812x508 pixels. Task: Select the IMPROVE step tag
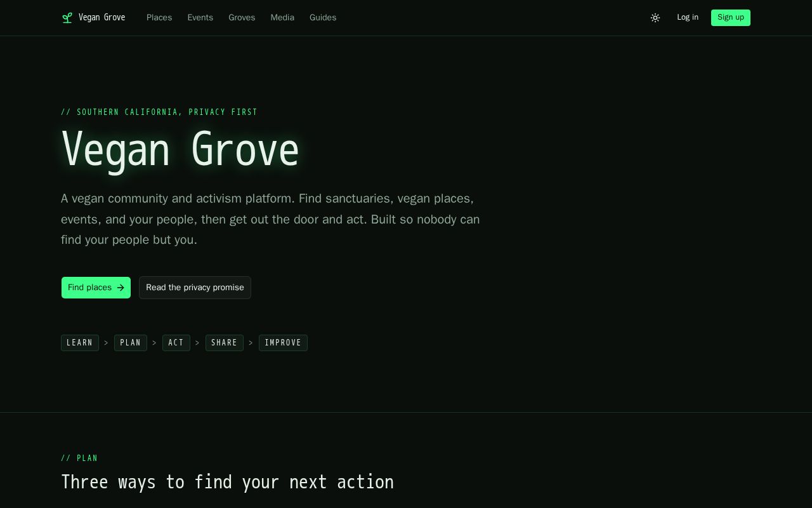click(283, 343)
